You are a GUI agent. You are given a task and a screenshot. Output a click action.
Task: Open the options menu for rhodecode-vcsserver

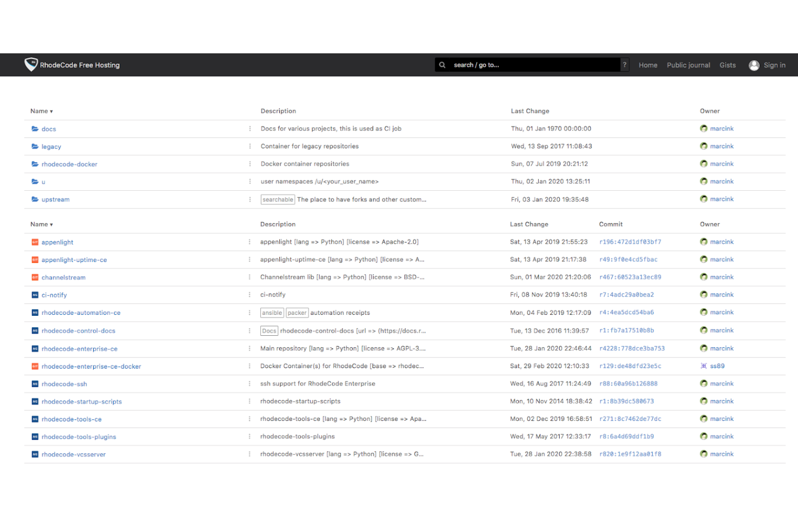point(249,454)
